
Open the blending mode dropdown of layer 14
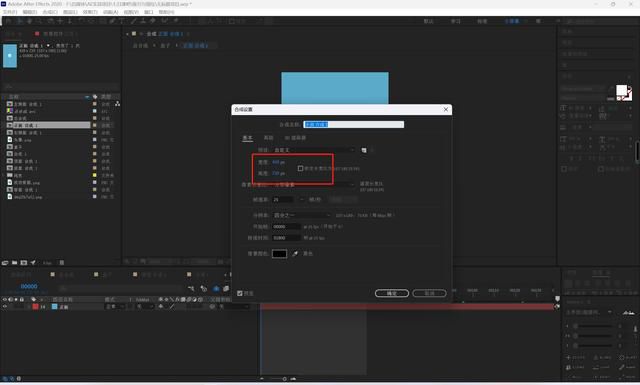(x=115, y=307)
